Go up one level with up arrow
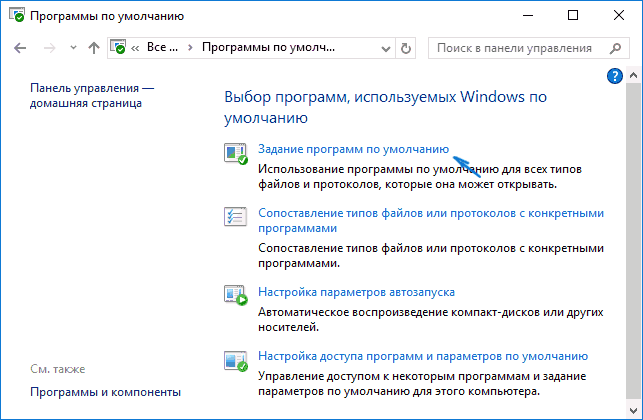 point(94,48)
